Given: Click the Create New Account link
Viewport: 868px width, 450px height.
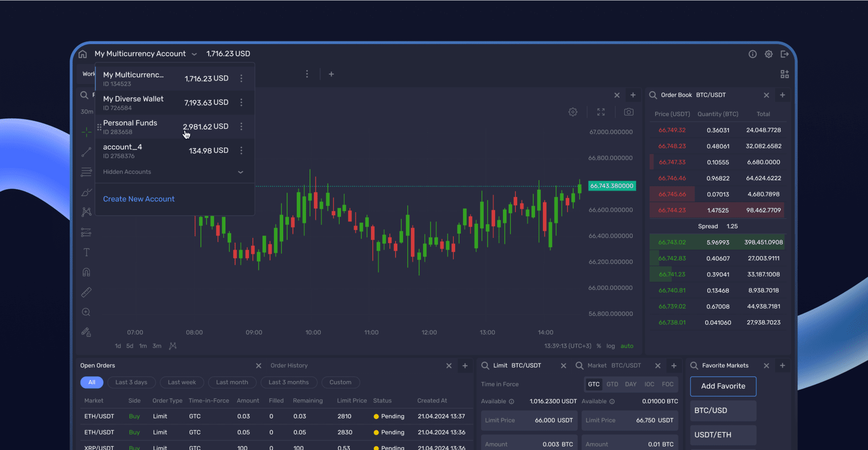Looking at the screenshot, I should pyautogui.click(x=139, y=199).
